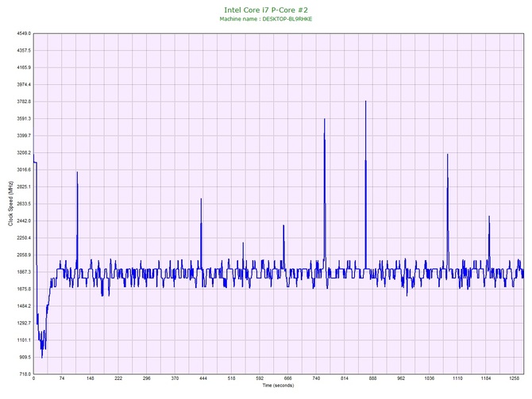This screenshot has height=399, width=532.
Task: Click the 2825.1 y-axis value
Action: [24, 186]
